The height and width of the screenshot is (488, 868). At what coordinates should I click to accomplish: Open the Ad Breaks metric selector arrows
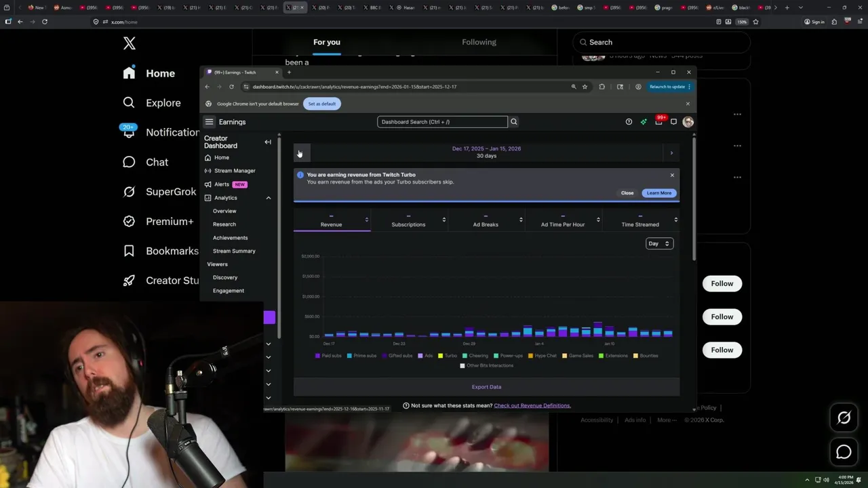[521, 220]
